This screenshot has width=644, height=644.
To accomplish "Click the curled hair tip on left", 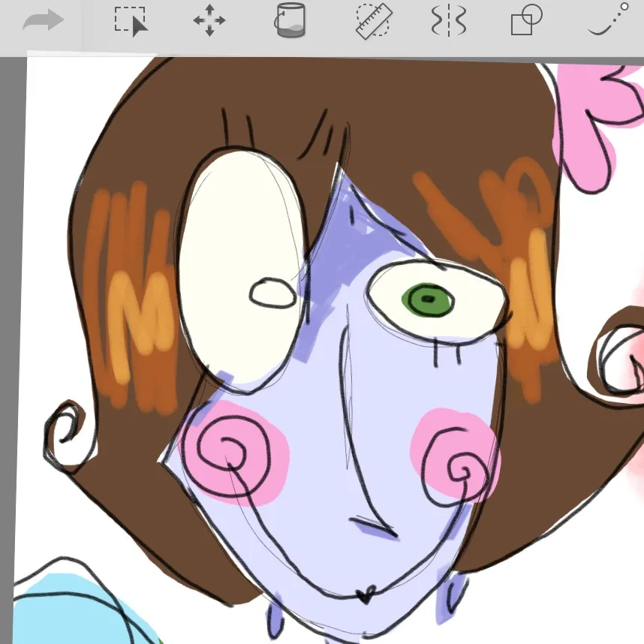I will tap(66, 428).
